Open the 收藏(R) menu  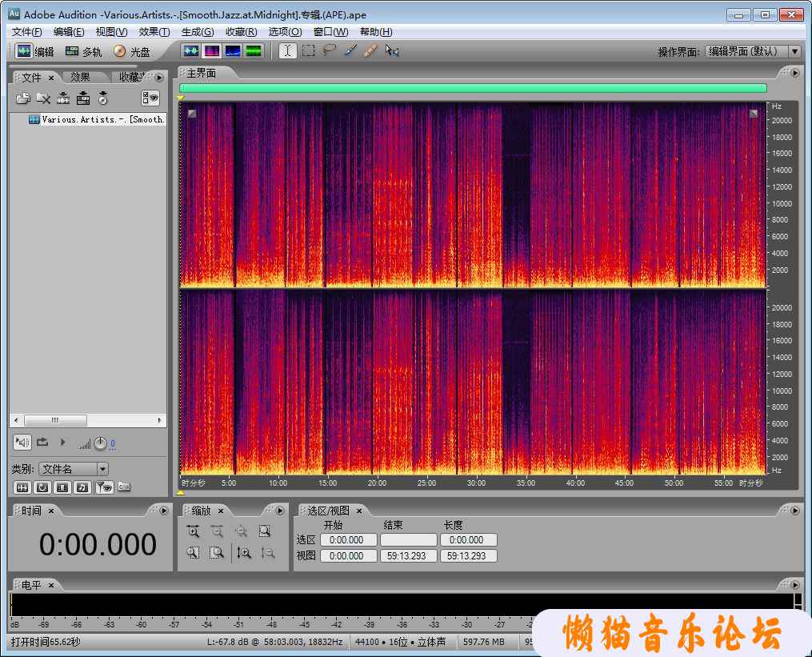pyautogui.click(x=242, y=32)
